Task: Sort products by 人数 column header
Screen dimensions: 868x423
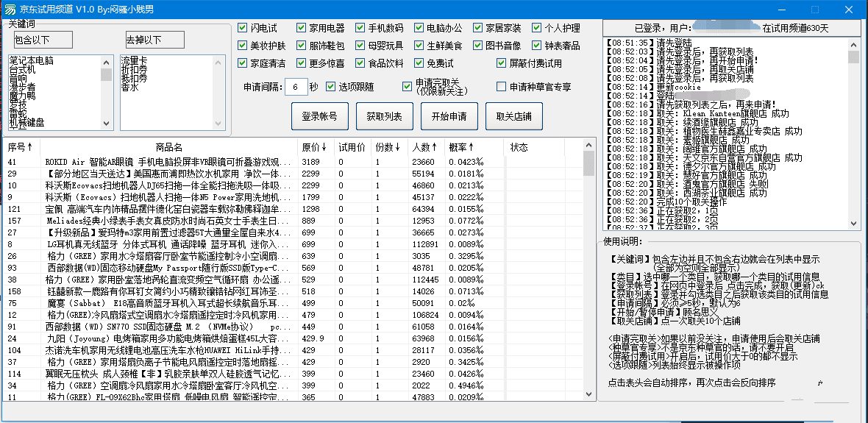Action: pyautogui.click(x=424, y=147)
